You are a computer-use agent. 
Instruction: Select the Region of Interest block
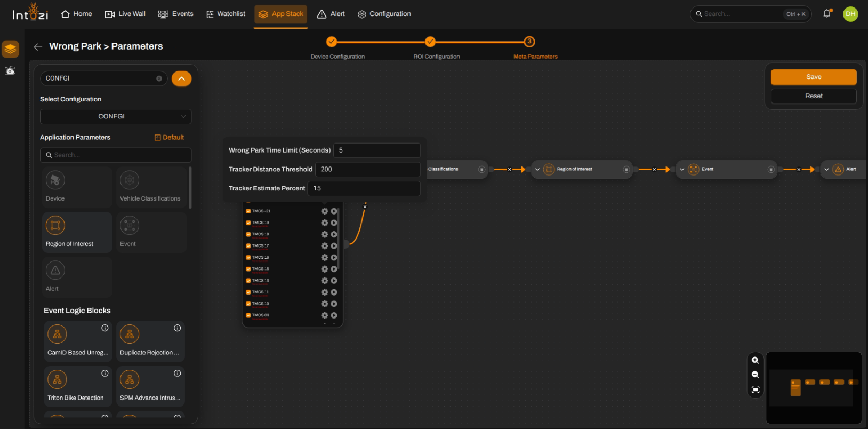[x=77, y=232]
